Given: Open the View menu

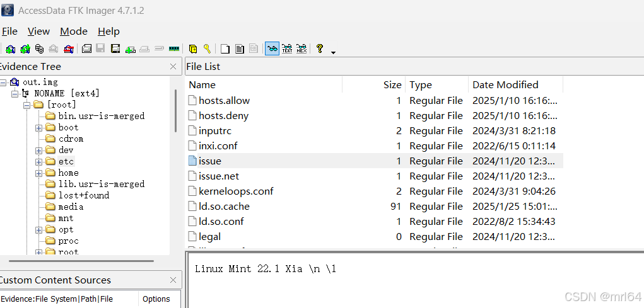Looking at the screenshot, I should 38,31.
